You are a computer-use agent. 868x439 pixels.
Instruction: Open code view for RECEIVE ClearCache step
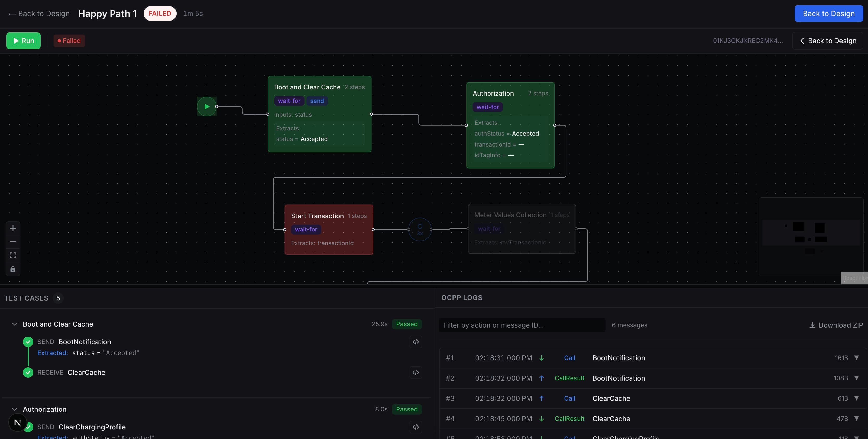[415, 373]
